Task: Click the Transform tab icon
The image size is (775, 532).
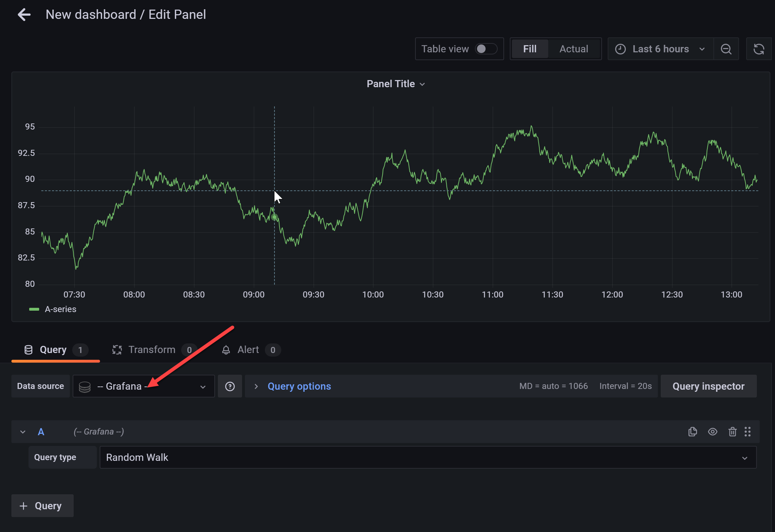Action: [117, 350]
